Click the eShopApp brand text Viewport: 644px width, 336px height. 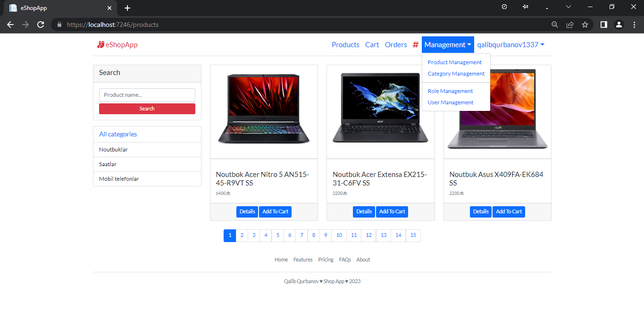pos(122,45)
